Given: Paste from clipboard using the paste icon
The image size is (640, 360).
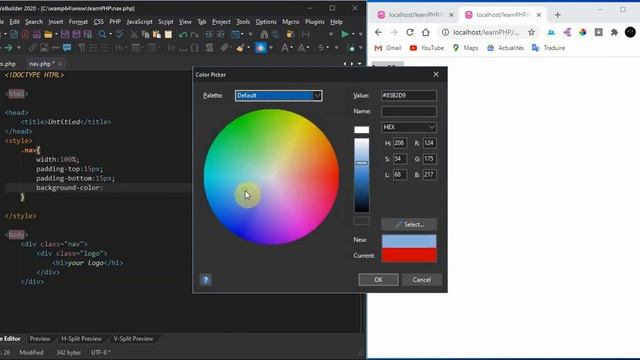Looking at the screenshot, I should point(157,34).
